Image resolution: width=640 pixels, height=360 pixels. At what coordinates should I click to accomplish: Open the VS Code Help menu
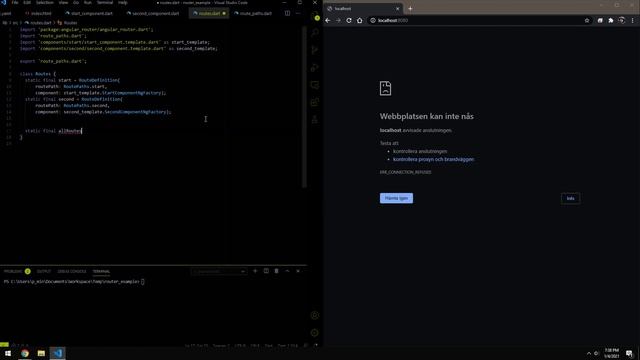(123, 2)
